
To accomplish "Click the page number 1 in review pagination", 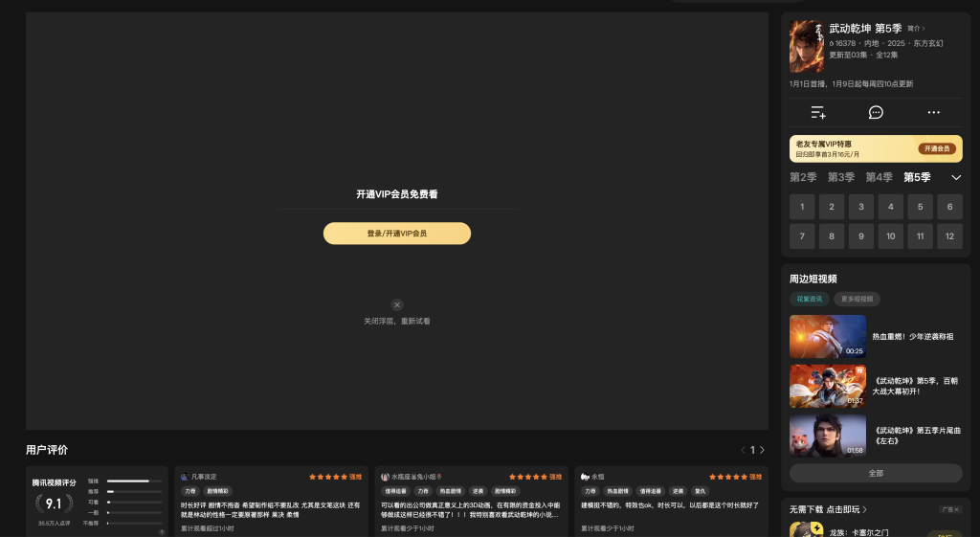I will click(x=752, y=450).
